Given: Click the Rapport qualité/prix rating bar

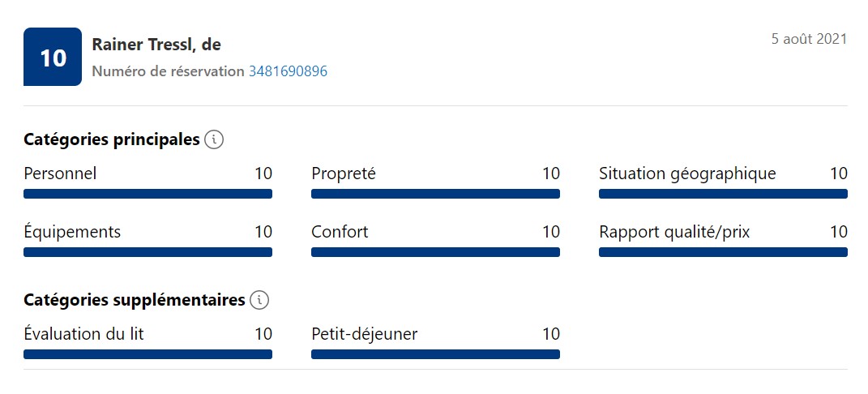Looking at the screenshot, I should click(x=723, y=252).
